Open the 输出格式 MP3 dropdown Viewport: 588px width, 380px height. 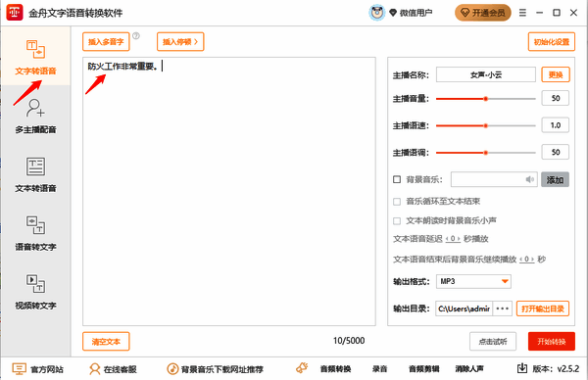tap(473, 281)
